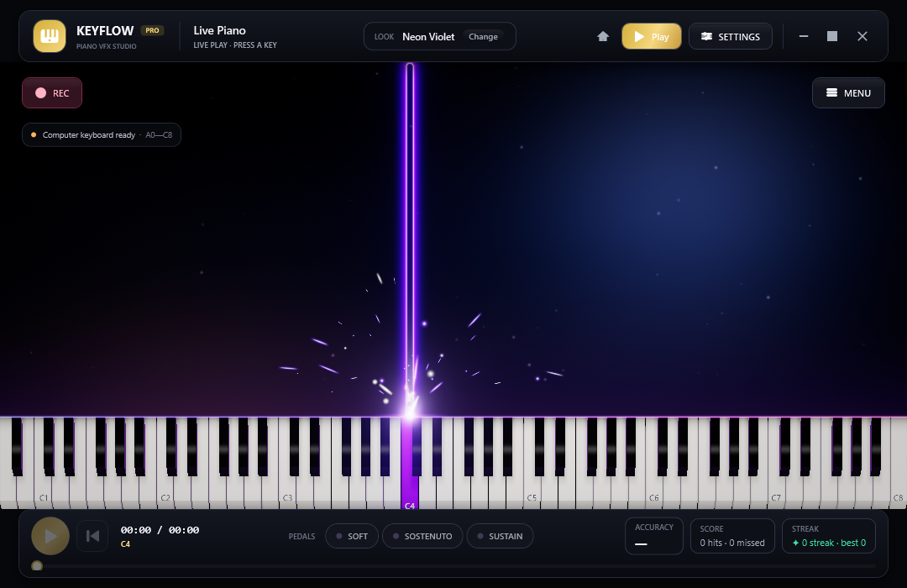Open the hamburger Menu button
Viewport: 907px width, 588px height.
point(848,93)
